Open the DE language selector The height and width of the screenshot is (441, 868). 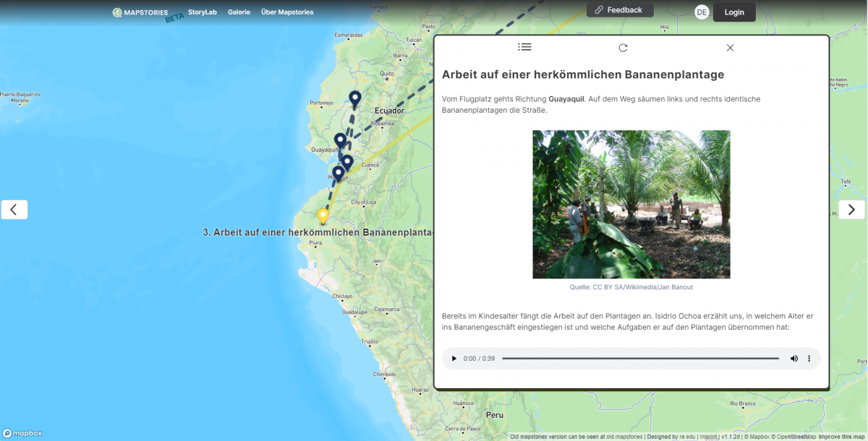point(702,12)
